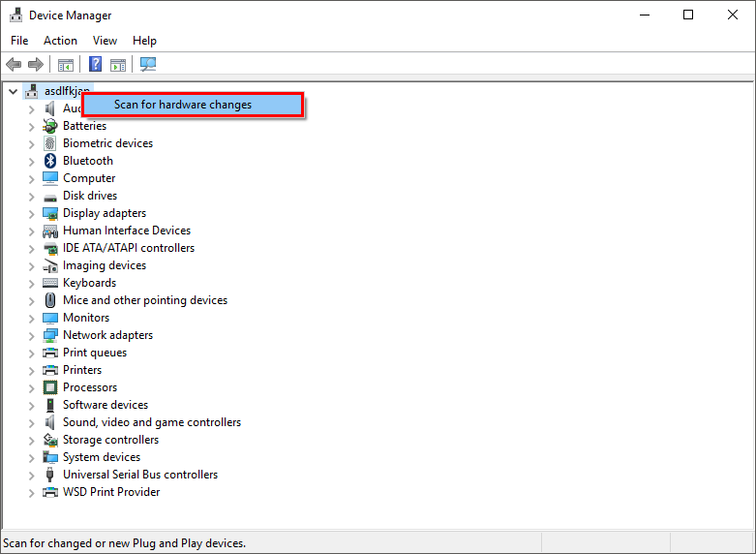
Task: Select Sound, video and game controllers label
Action: tap(152, 422)
